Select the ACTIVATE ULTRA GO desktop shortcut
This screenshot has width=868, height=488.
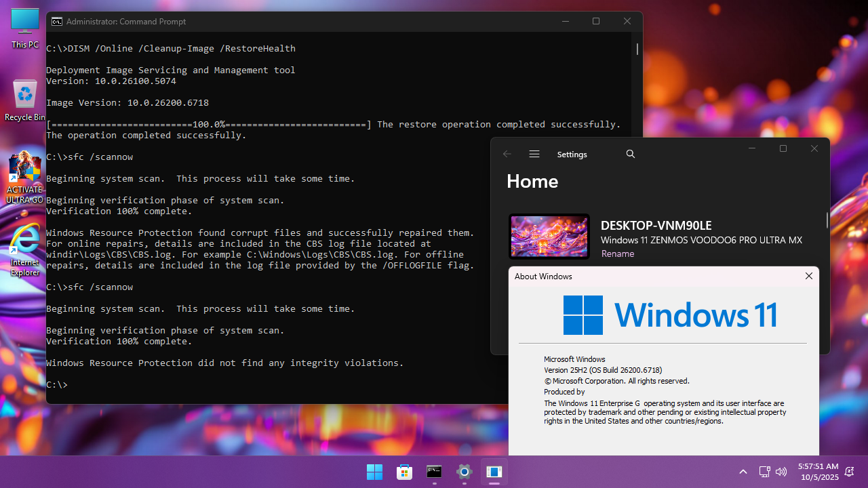(x=25, y=178)
